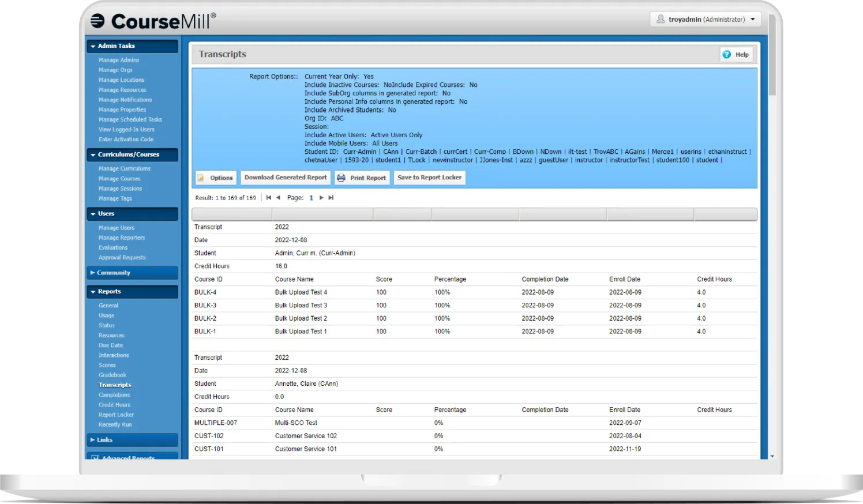Open the General report

[108, 306]
